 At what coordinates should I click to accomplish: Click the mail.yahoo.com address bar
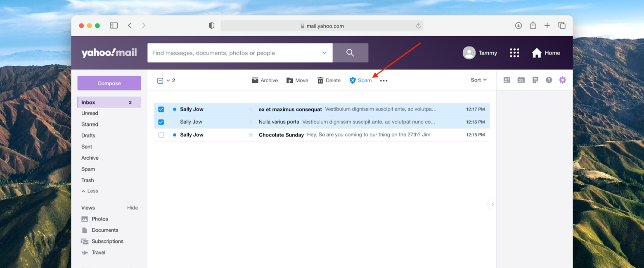322,26
